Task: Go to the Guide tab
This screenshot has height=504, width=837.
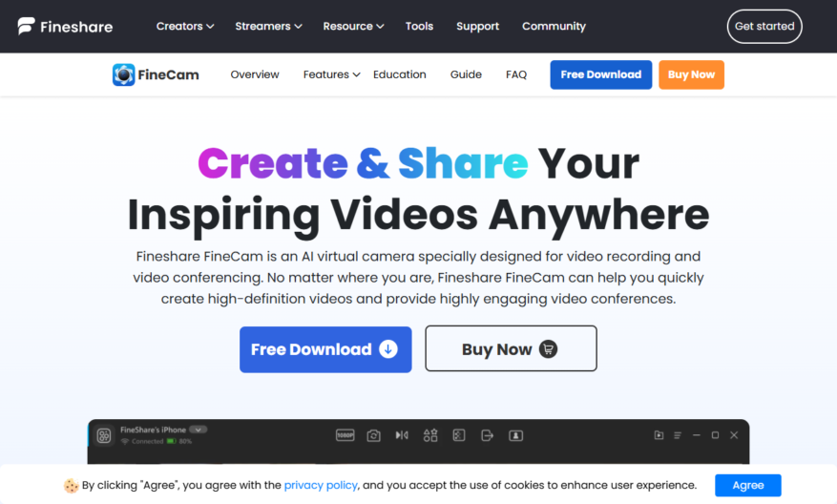Action: (466, 74)
